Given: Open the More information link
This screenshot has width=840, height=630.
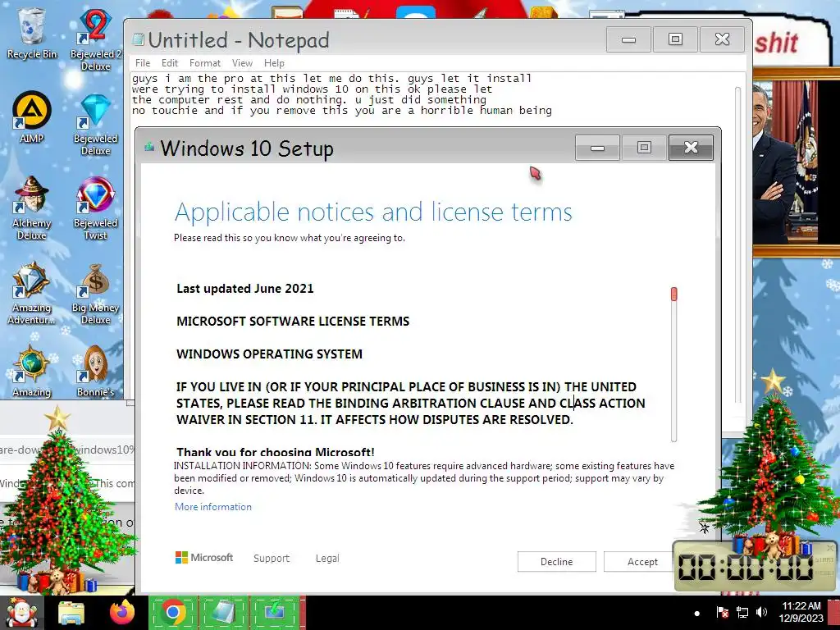Looking at the screenshot, I should [x=213, y=507].
